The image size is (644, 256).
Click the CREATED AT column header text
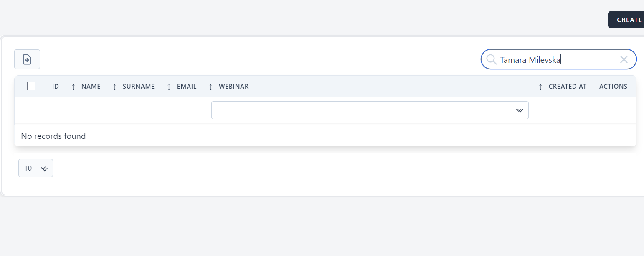(x=568, y=87)
